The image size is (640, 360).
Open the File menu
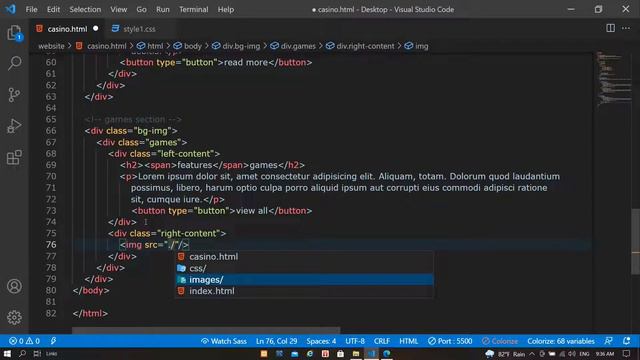31,9
